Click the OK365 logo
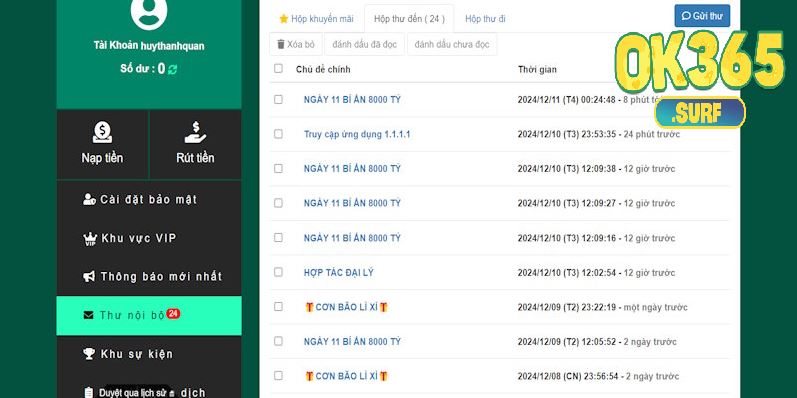 click(x=700, y=79)
